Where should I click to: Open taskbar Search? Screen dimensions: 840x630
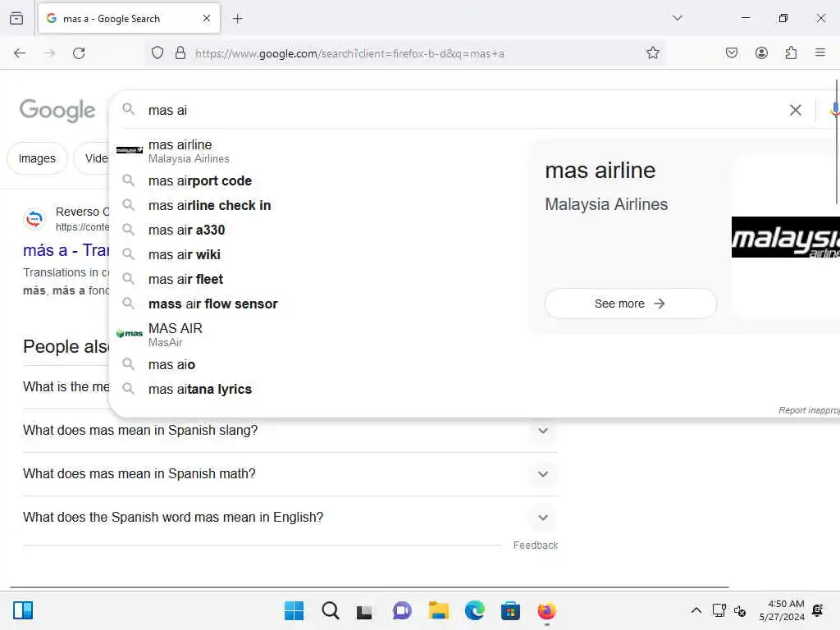click(331, 610)
